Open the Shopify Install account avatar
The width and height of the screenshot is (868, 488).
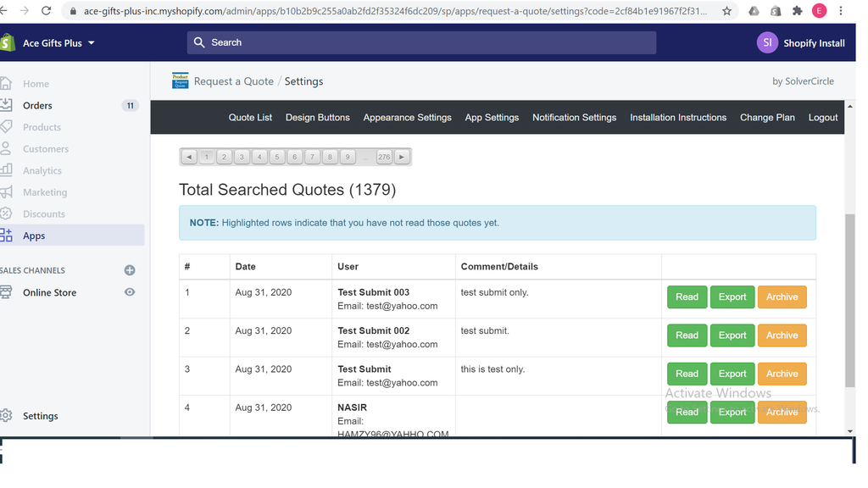(x=767, y=42)
